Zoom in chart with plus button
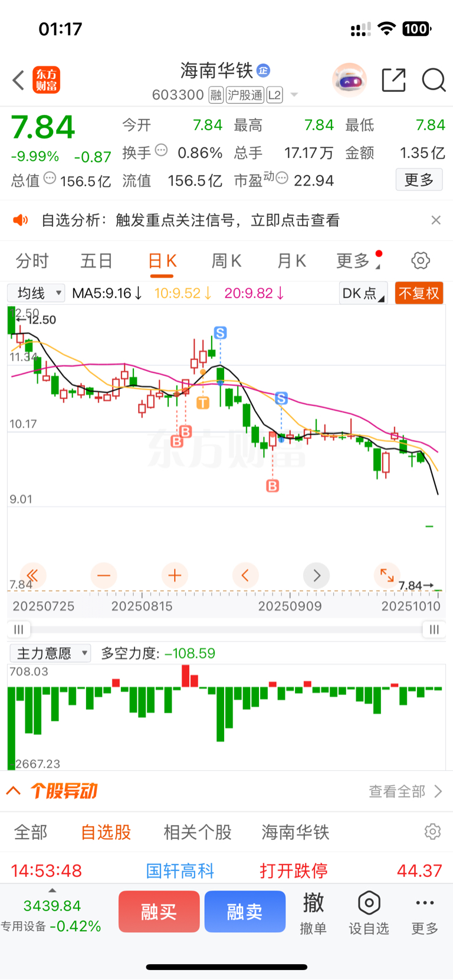This screenshot has width=453, height=980. click(x=175, y=575)
